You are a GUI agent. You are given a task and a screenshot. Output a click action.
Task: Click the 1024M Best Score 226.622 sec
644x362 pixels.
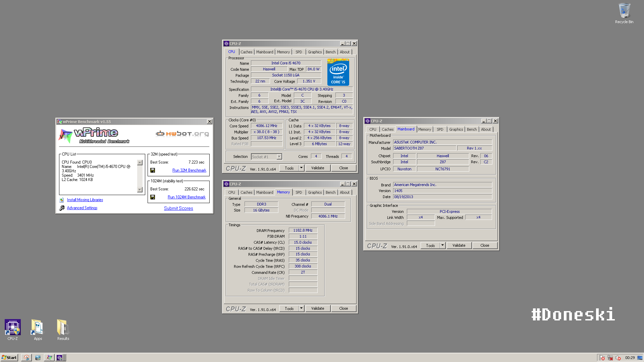pyautogui.click(x=194, y=189)
